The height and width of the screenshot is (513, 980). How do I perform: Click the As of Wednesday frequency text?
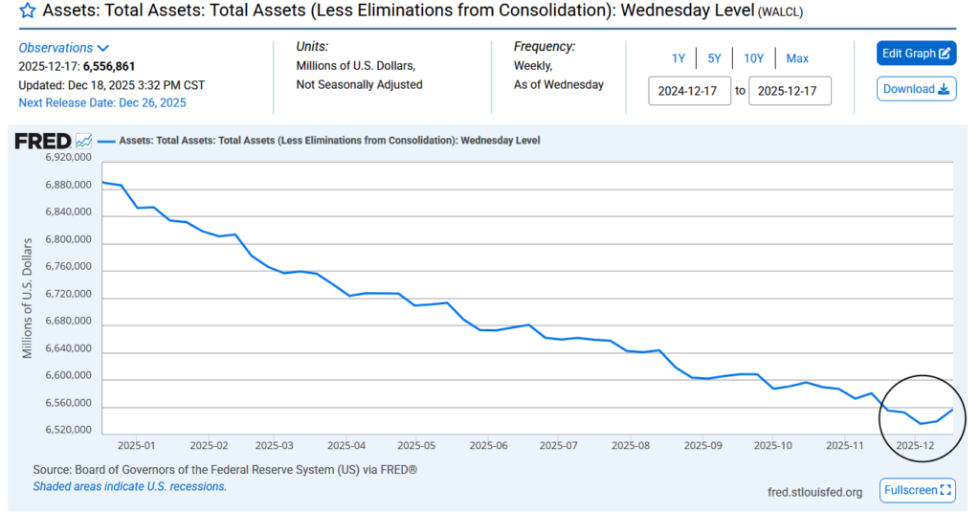[x=559, y=84]
